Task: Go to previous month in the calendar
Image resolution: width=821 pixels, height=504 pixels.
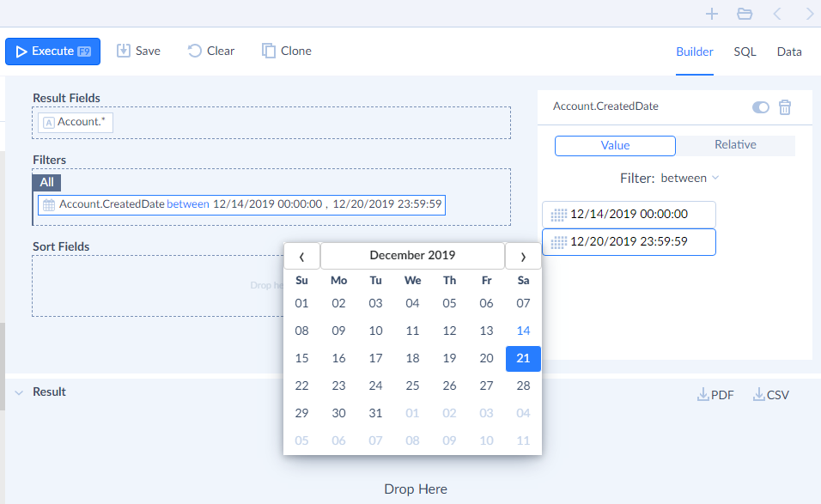Action: tap(301, 255)
